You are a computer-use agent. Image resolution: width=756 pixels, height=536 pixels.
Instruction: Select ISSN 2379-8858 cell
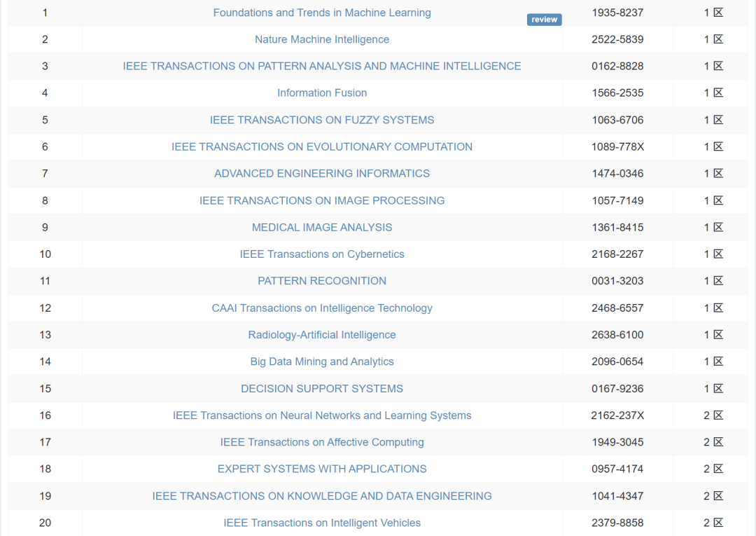(617, 523)
